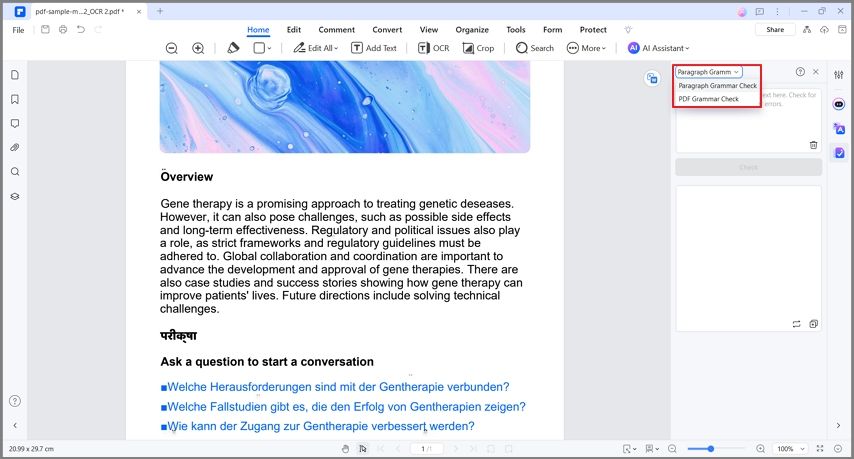Open the AI chatbot icon in right sidebar
The height and width of the screenshot is (459, 854).
[x=839, y=104]
